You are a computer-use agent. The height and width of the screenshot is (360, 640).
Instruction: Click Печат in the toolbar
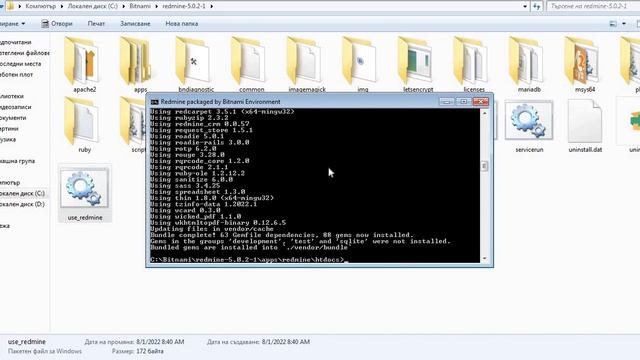(x=96, y=24)
